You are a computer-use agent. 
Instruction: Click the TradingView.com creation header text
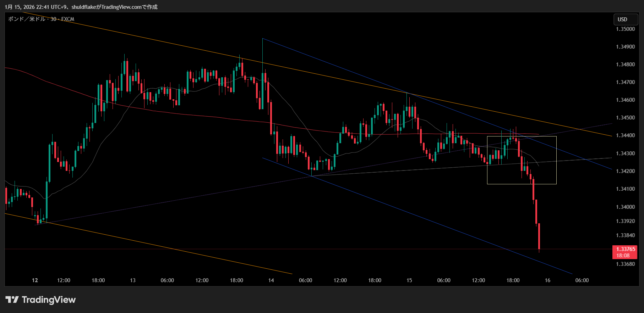click(81, 7)
